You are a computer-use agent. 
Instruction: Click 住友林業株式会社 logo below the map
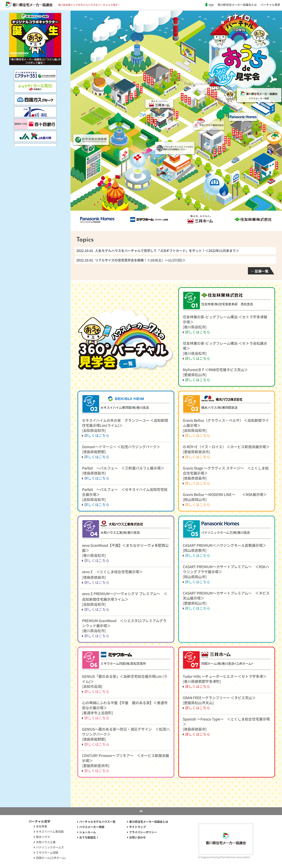pyautogui.click(x=253, y=220)
